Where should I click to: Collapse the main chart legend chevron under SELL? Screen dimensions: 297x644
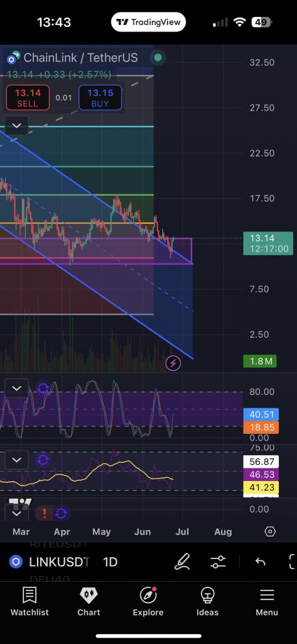[16, 126]
